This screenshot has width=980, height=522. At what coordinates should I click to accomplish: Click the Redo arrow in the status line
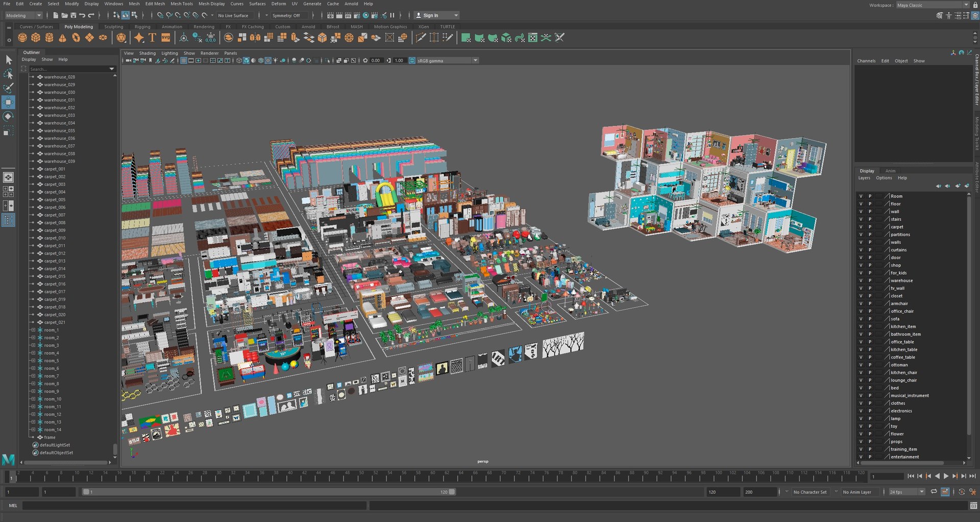[91, 15]
